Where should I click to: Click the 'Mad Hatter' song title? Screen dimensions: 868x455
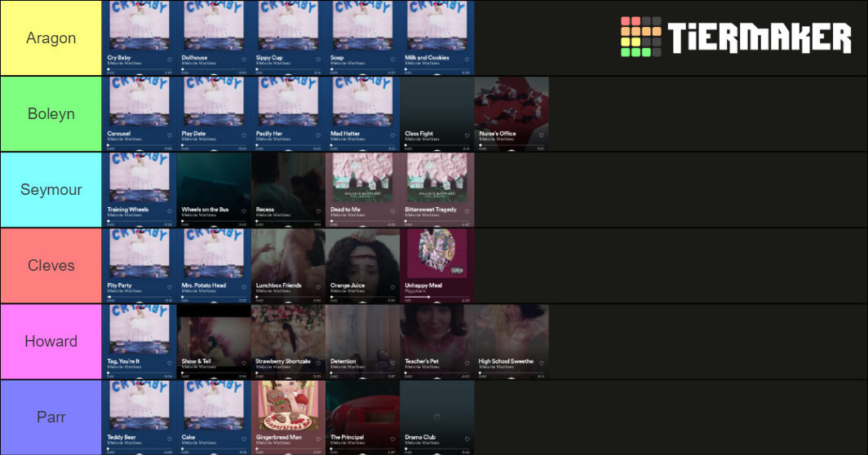click(345, 134)
